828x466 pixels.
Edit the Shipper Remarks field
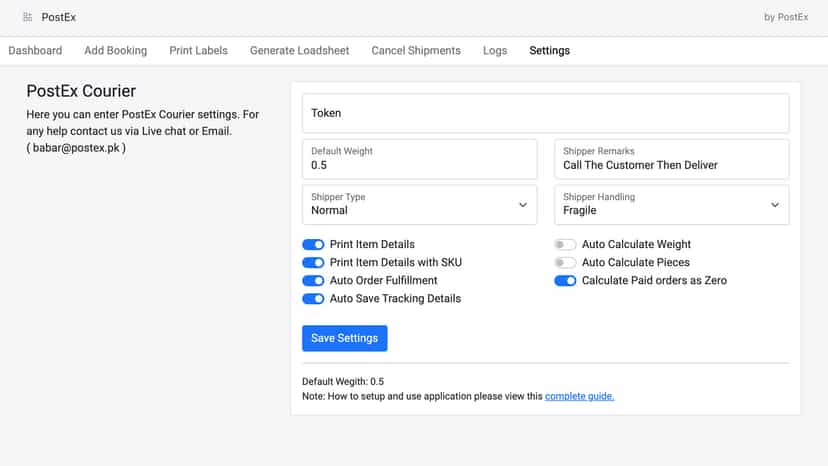tap(672, 159)
